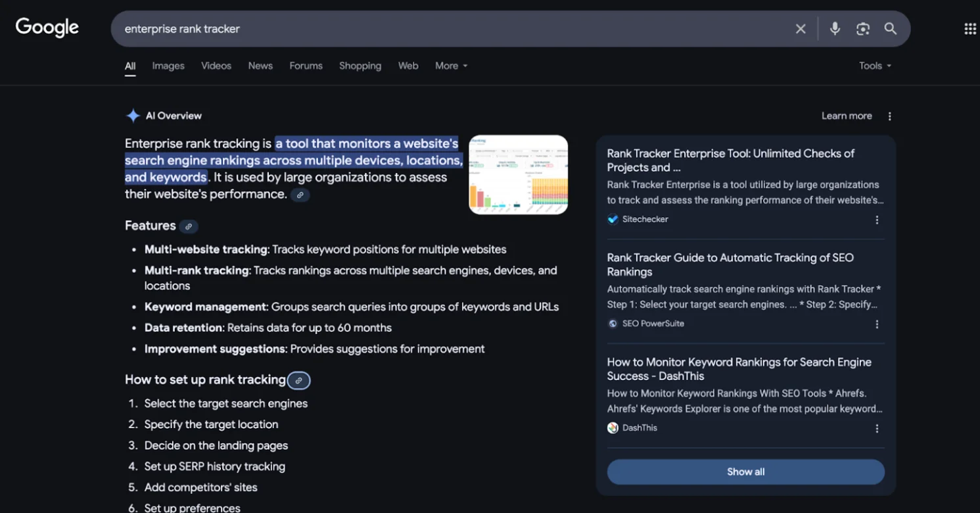Clear the search query with the X icon
Viewport: 980px width, 513px height.
point(800,29)
